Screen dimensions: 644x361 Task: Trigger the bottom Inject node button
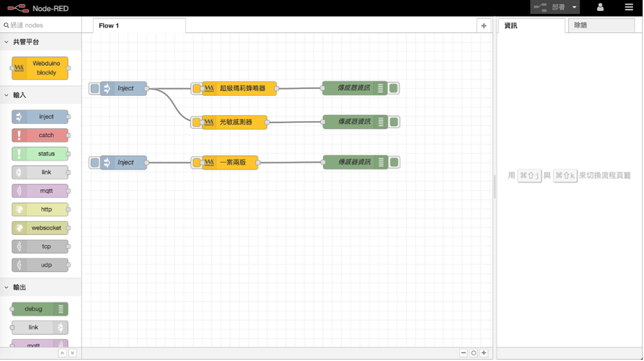[95, 162]
